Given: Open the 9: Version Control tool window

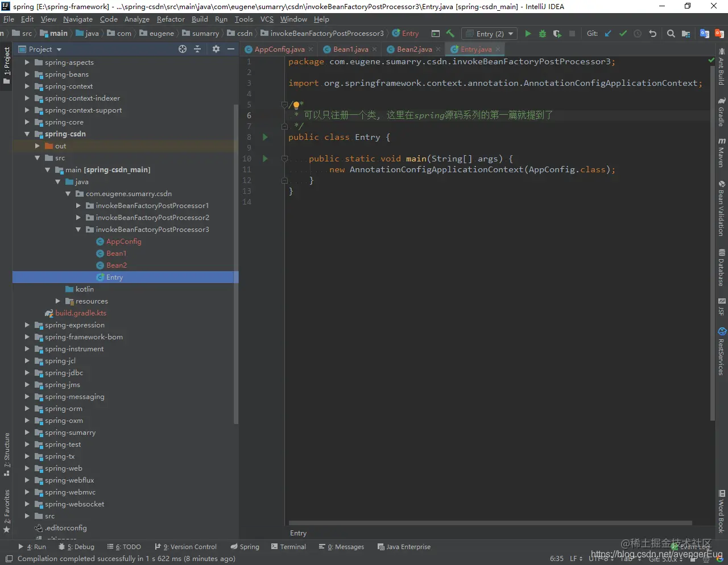Looking at the screenshot, I should [x=185, y=547].
